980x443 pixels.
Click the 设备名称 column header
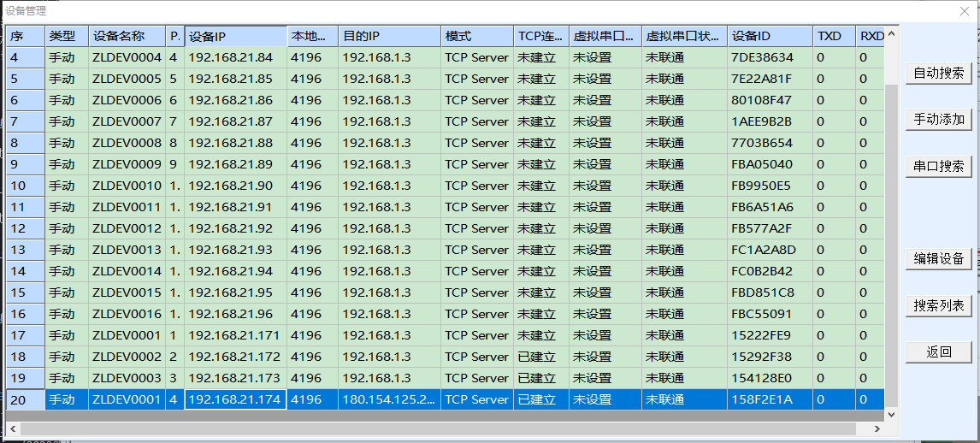pos(127,36)
